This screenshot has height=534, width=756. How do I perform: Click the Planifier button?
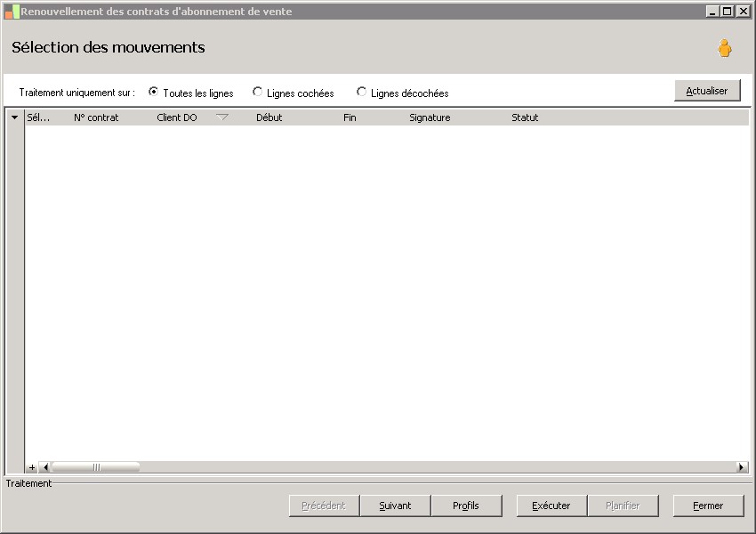[x=623, y=506]
